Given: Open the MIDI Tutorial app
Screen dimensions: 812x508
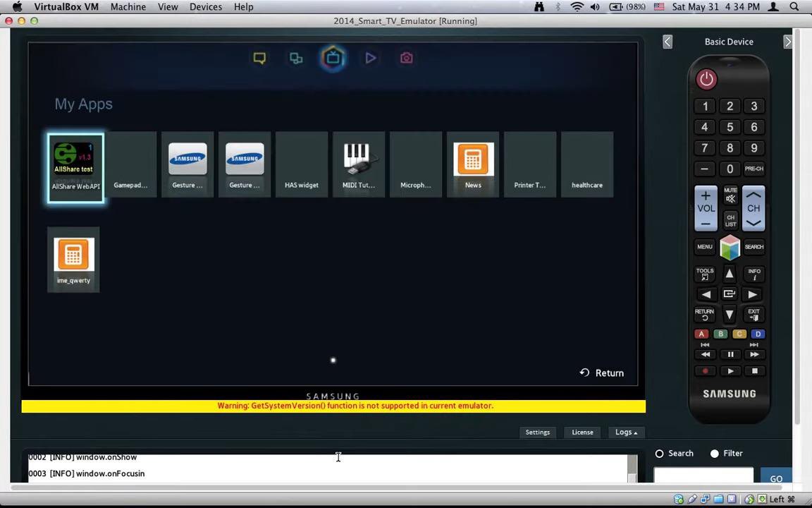Looking at the screenshot, I should coord(358,164).
